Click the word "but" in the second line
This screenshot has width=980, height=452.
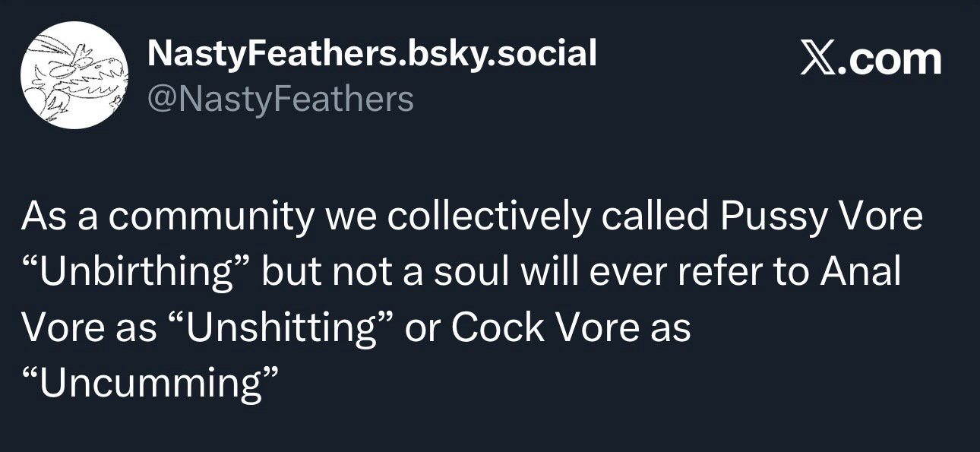tap(289, 273)
